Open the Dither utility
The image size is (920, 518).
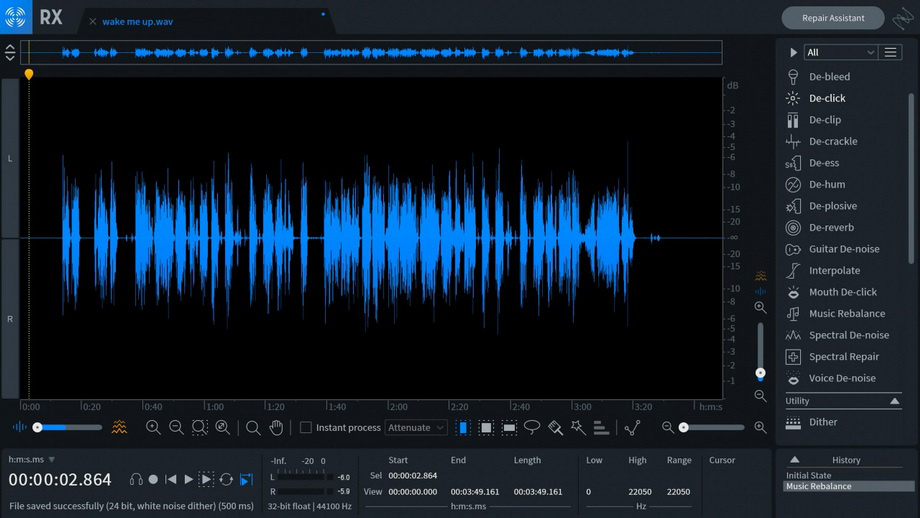pyautogui.click(x=823, y=422)
